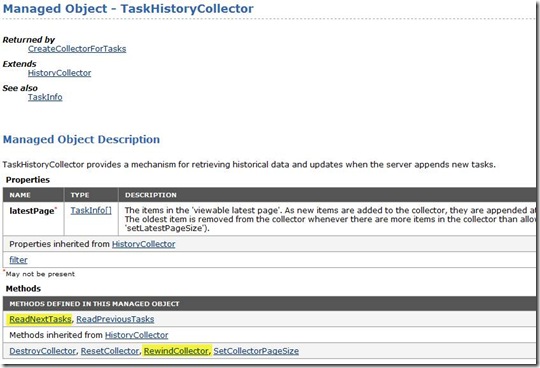
Task: Click the 'Returned by' label
Action: tap(29, 40)
